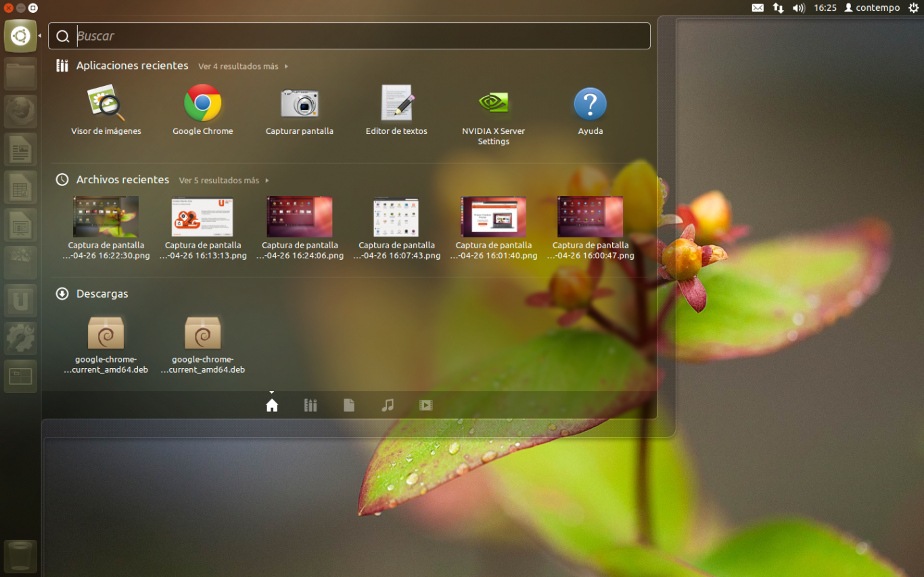Launch Firefox from the launcher
Image resolution: width=924 pixels, height=577 pixels.
pos(20,112)
